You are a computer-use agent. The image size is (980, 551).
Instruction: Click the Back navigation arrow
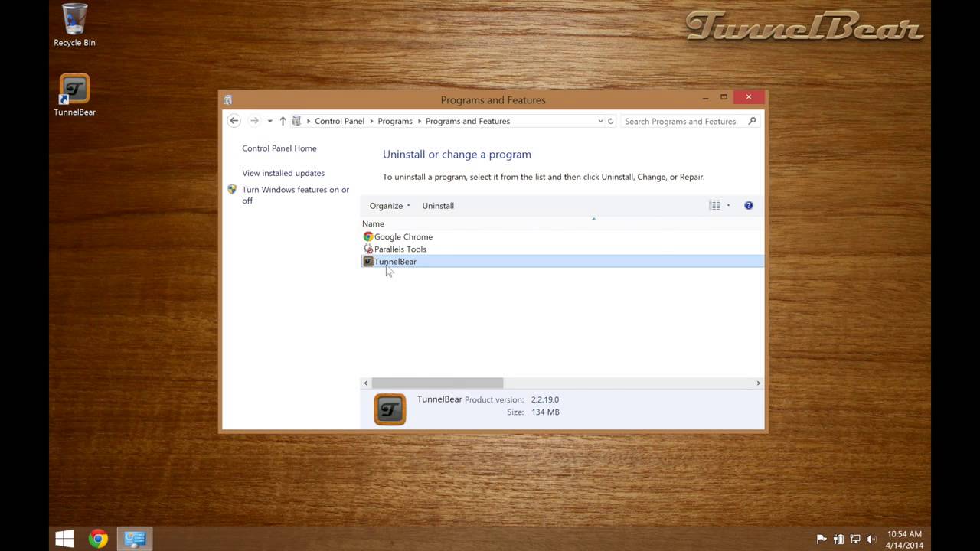pos(234,121)
